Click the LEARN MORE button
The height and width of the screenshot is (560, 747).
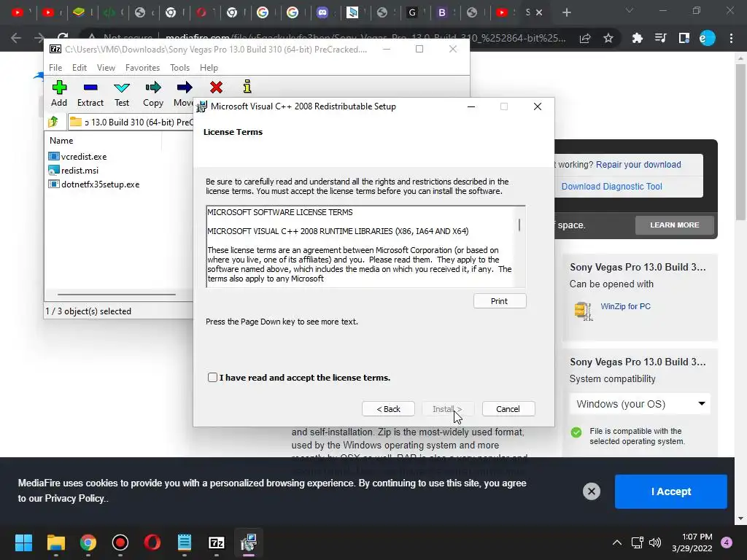click(x=675, y=225)
